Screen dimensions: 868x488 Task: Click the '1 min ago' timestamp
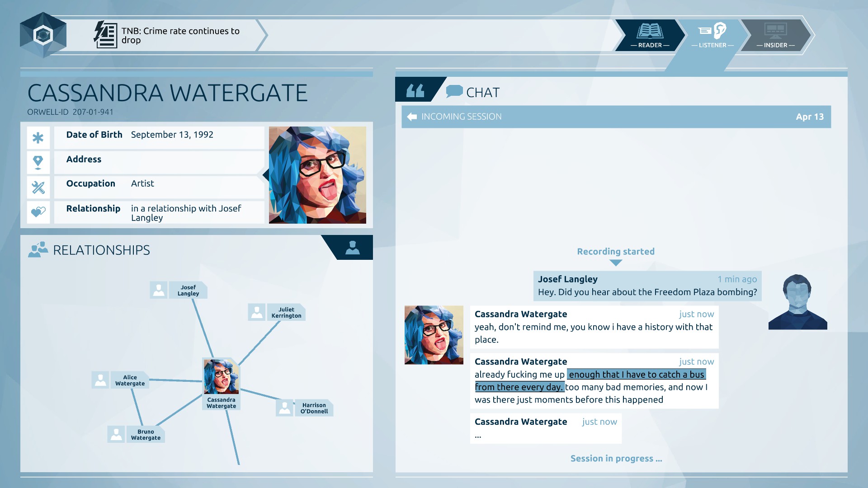click(x=737, y=279)
